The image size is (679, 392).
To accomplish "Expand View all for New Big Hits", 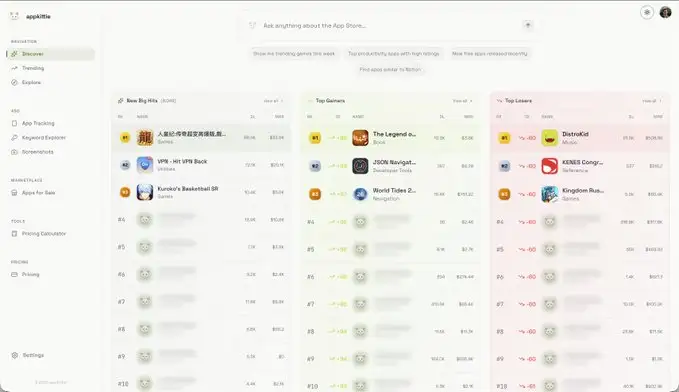I will click(273, 101).
